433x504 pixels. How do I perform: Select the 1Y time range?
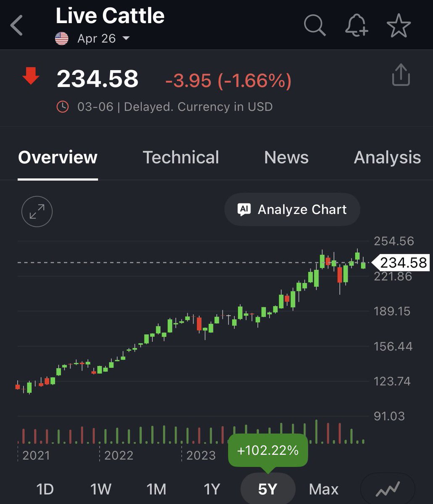click(x=212, y=489)
